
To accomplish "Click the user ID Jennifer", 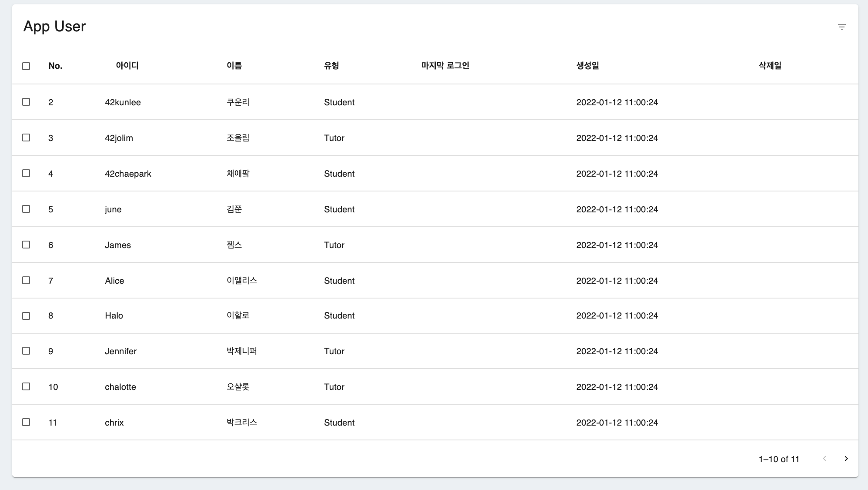I will point(120,351).
